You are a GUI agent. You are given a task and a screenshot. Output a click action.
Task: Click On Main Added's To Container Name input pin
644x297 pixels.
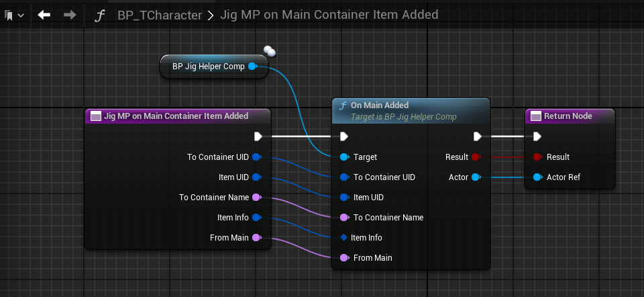coord(345,217)
